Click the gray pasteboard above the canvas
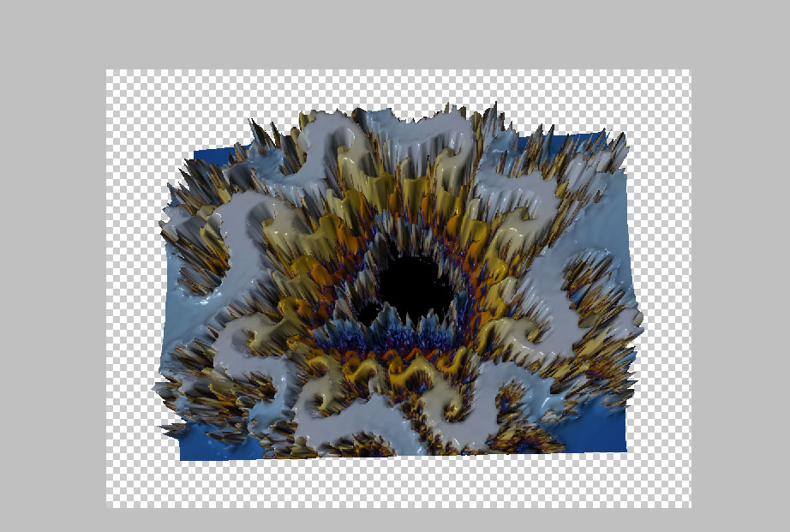The height and width of the screenshot is (532, 790). pos(394,34)
